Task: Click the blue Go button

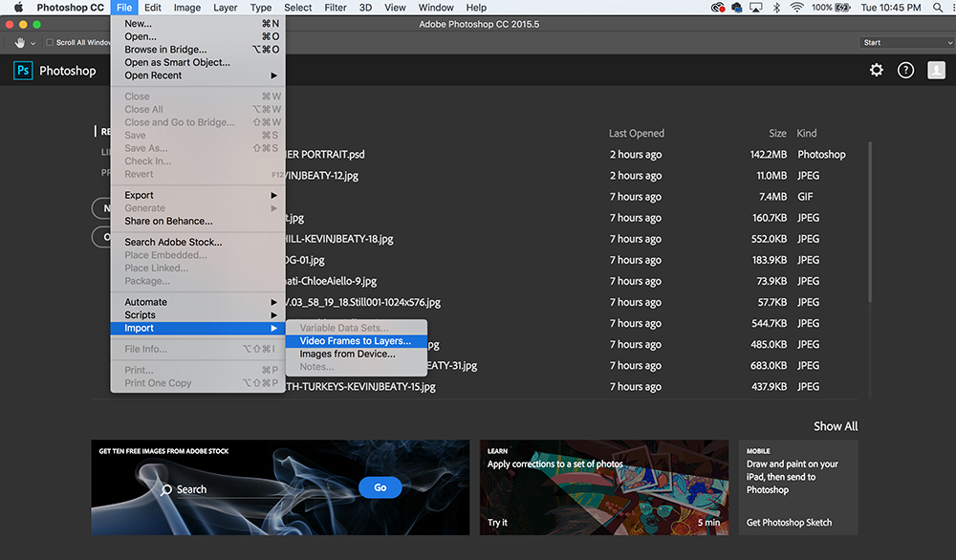Action: [380, 487]
